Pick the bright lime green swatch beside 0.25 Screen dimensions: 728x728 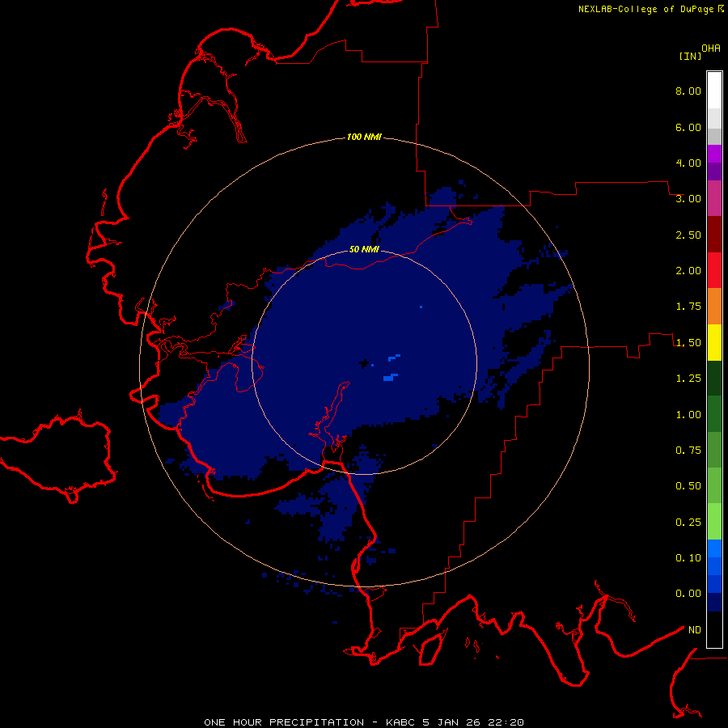pos(714,522)
